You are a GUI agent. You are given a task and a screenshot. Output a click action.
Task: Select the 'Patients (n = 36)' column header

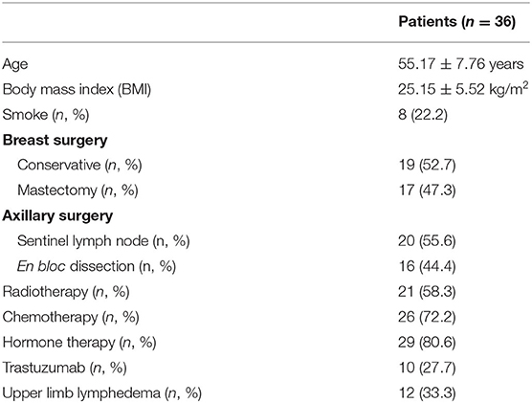(456, 22)
